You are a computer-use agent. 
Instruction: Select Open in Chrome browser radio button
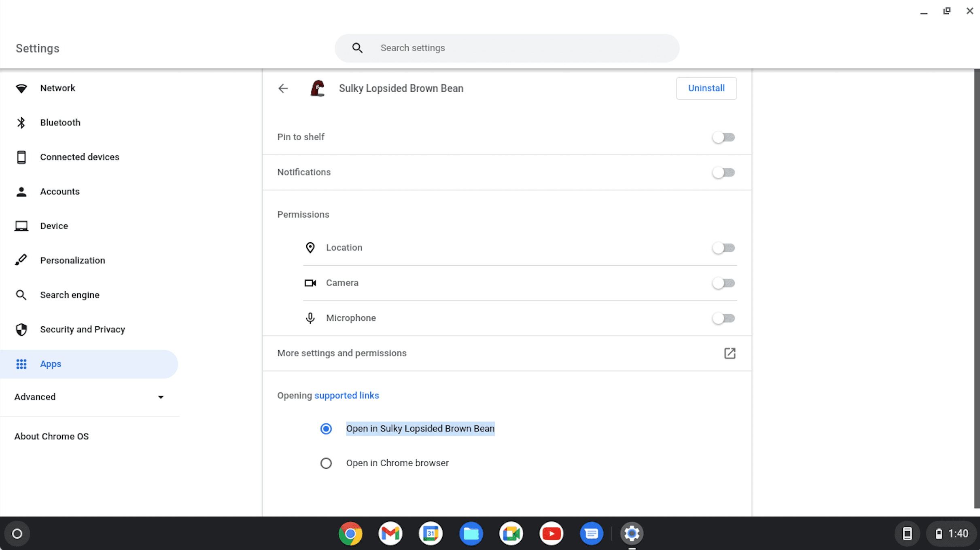325,463
